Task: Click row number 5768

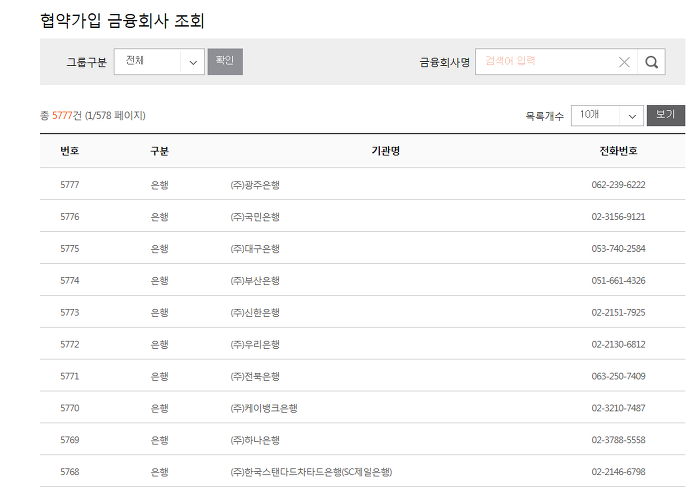Action: pyautogui.click(x=70, y=472)
